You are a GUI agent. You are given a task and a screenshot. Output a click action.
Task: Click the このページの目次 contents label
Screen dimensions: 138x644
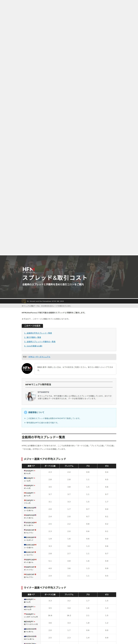[32, 326]
